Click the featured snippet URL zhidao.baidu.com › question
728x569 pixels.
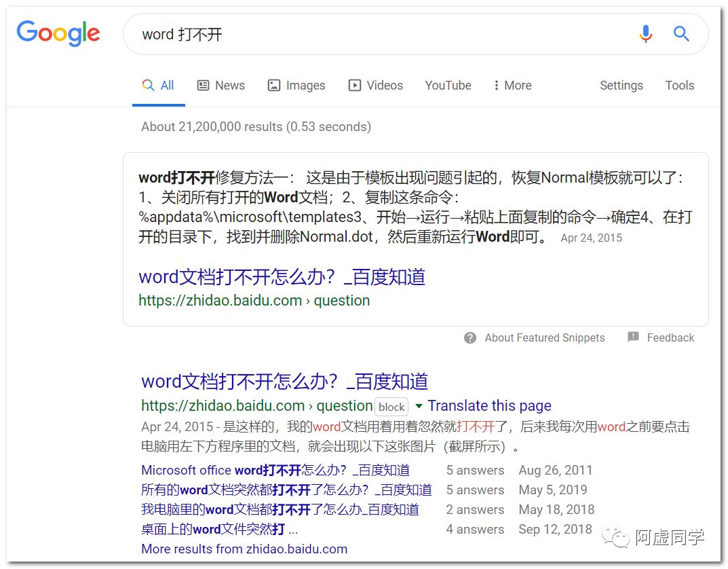pyautogui.click(x=254, y=301)
